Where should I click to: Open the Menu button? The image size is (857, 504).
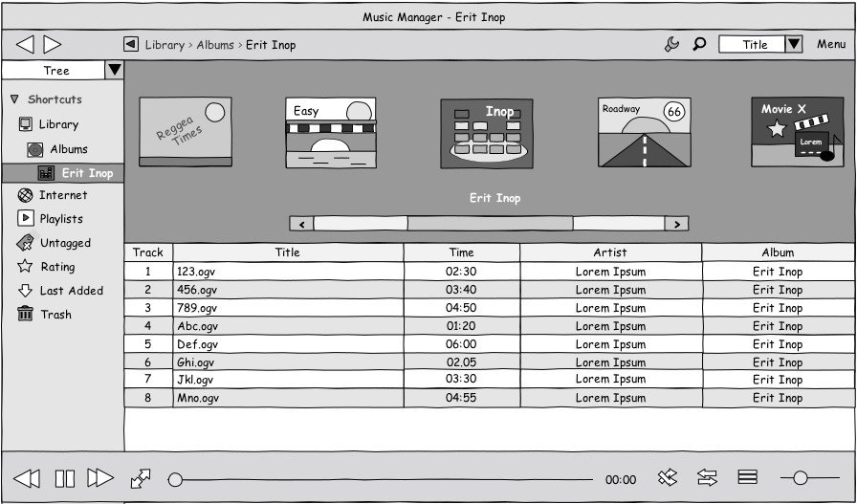click(831, 44)
